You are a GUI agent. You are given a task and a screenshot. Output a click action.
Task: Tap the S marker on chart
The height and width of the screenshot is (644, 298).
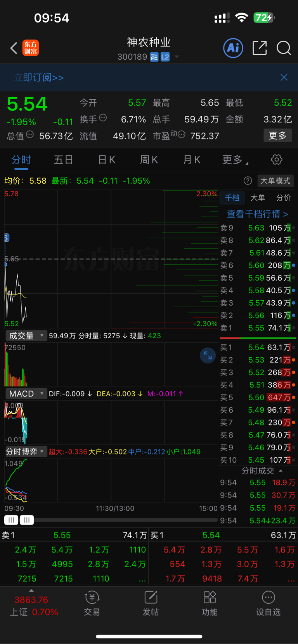(6, 238)
